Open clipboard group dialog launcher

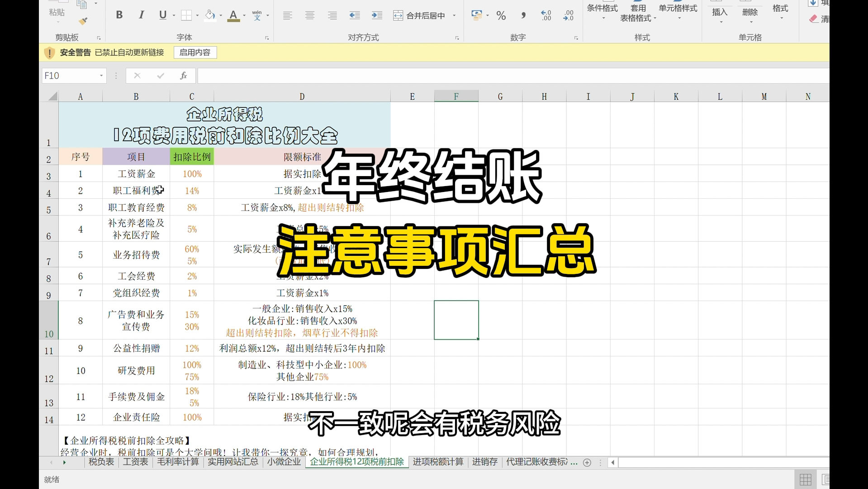(x=99, y=38)
